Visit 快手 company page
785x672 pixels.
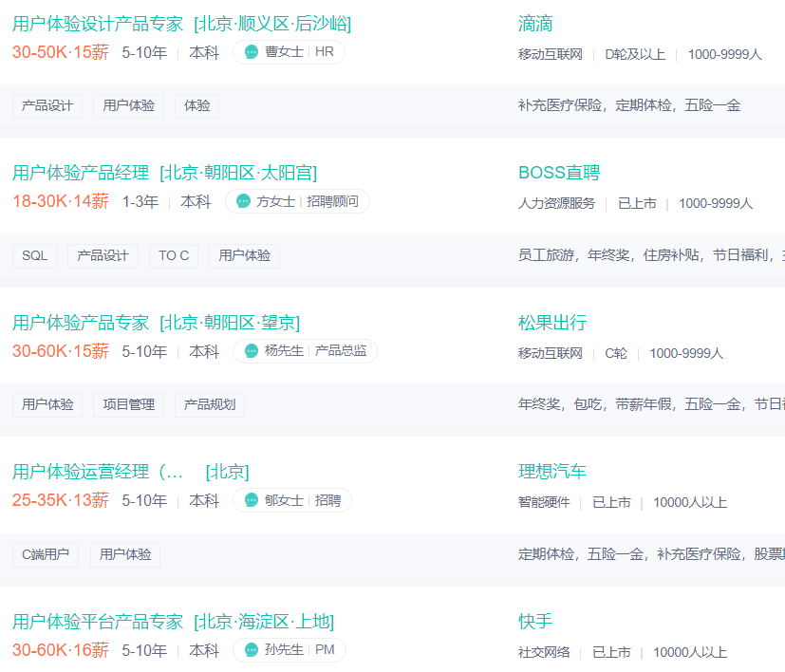tap(535, 622)
